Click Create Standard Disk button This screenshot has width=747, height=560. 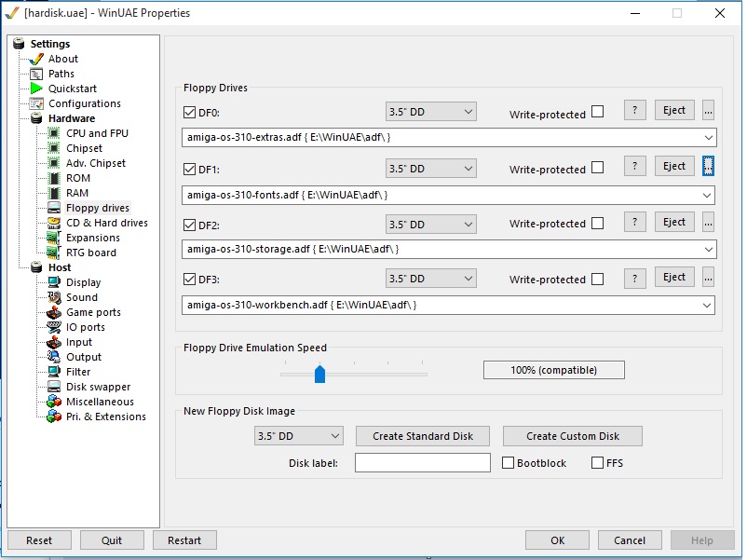(x=423, y=436)
